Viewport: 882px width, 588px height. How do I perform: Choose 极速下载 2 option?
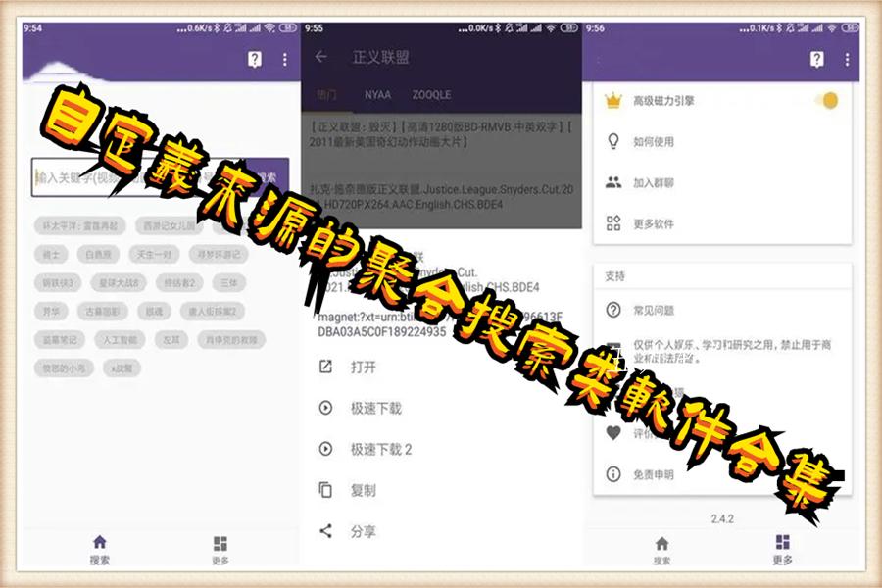tap(381, 450)
